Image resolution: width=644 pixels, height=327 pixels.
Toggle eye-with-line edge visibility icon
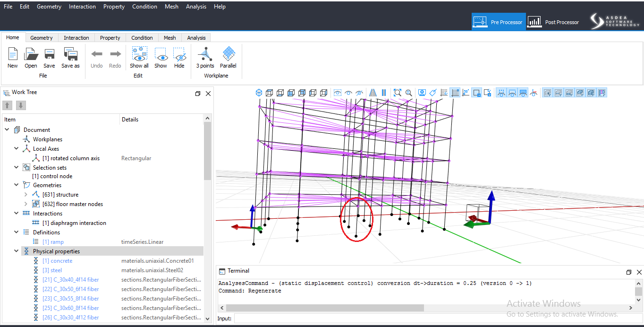pos(512,93)
